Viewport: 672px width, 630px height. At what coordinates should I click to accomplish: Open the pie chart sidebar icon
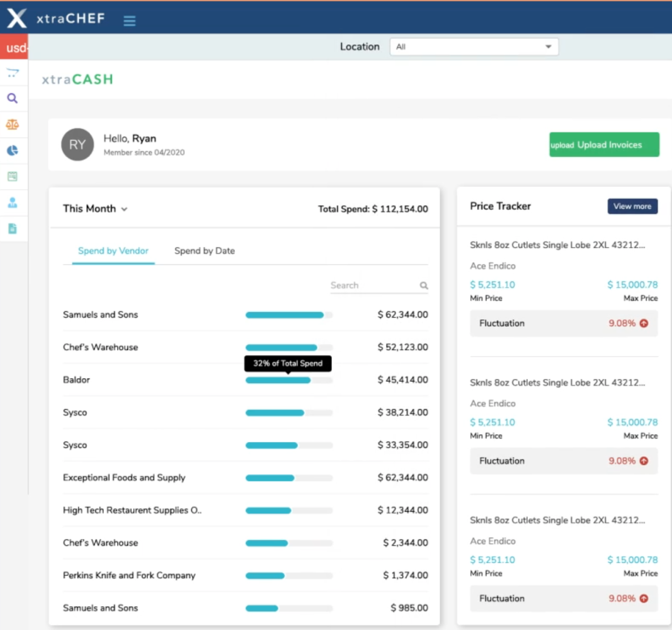[x=12, y=150]
